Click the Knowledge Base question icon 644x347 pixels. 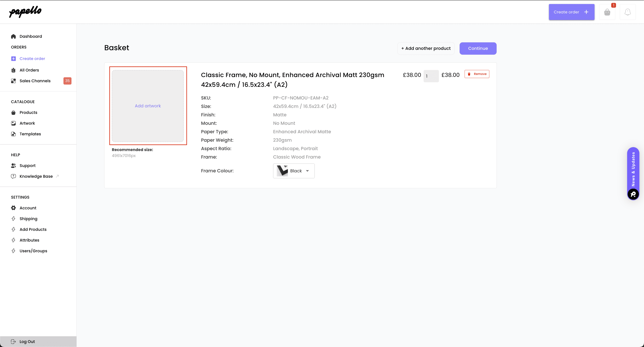13,177
